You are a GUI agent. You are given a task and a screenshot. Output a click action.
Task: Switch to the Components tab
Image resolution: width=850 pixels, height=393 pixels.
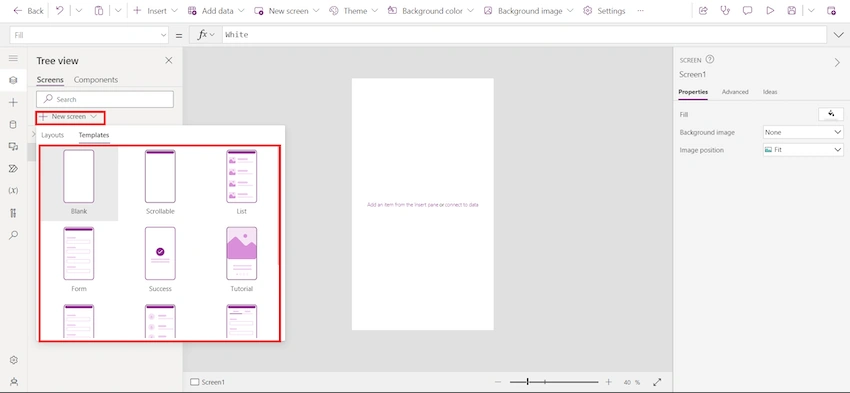coord(96,80)
